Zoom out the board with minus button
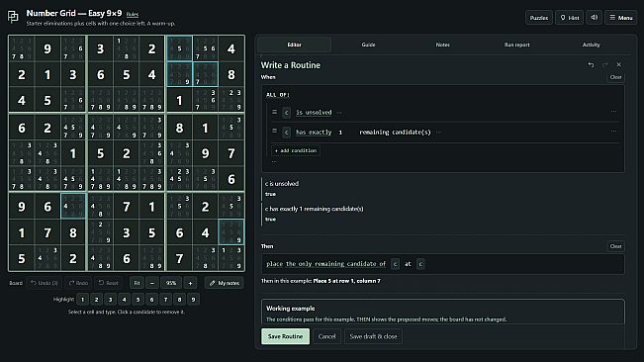644x362 pixels. point(152,283)
